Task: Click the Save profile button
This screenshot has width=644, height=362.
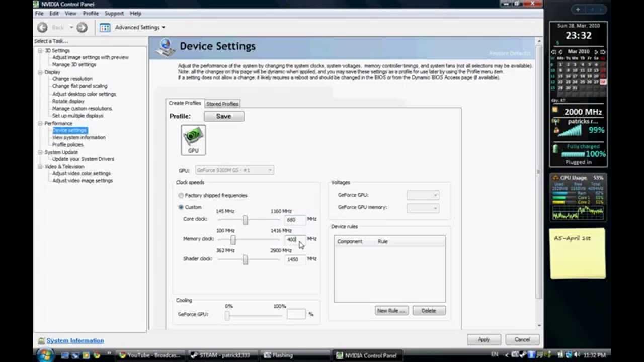Action: [x=224, y=116]
